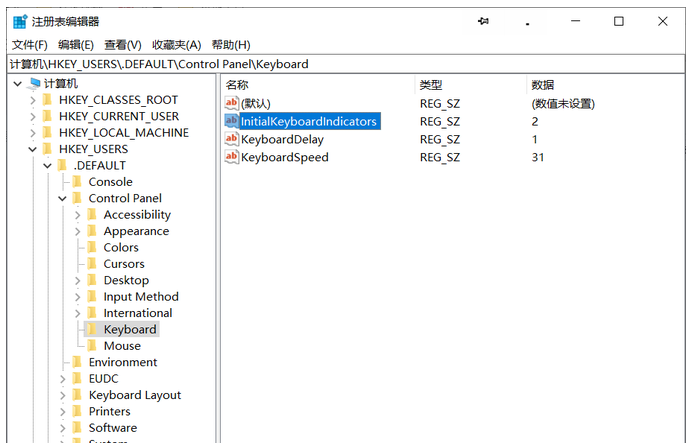Click the Mouse key folder icon
The width and height of the screenshot is (692, 443).
92,346
